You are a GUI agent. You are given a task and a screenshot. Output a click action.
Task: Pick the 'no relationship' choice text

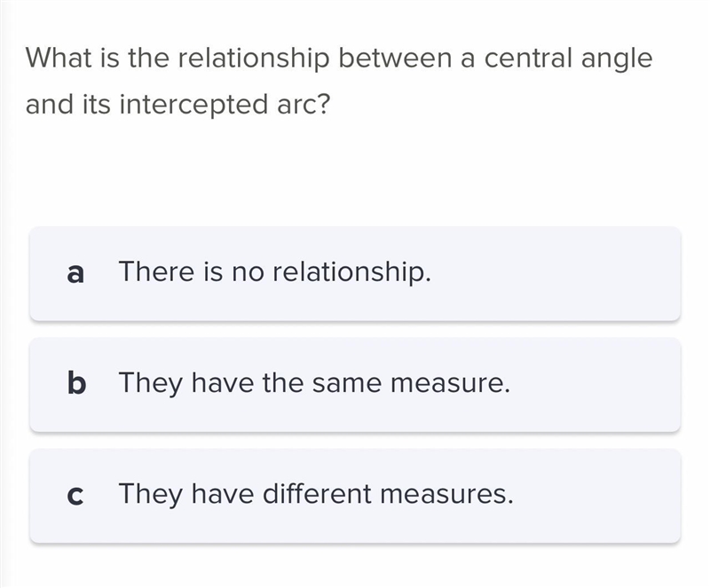(331, 272)
